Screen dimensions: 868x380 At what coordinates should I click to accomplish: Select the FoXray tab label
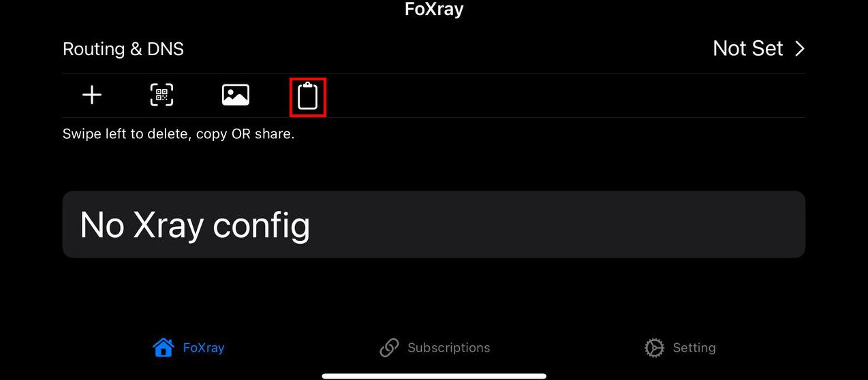pyautogui.click(x=204, y=348)
